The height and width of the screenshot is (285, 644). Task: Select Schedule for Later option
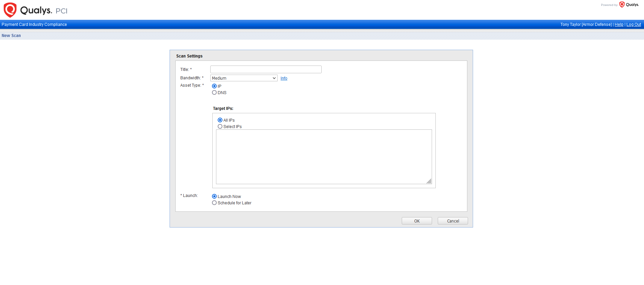pos(214,203)
